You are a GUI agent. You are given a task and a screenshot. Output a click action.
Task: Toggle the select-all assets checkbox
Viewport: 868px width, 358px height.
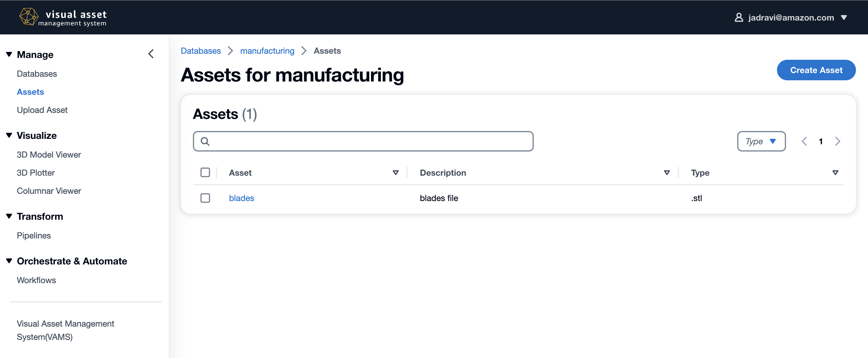(205, 172)
